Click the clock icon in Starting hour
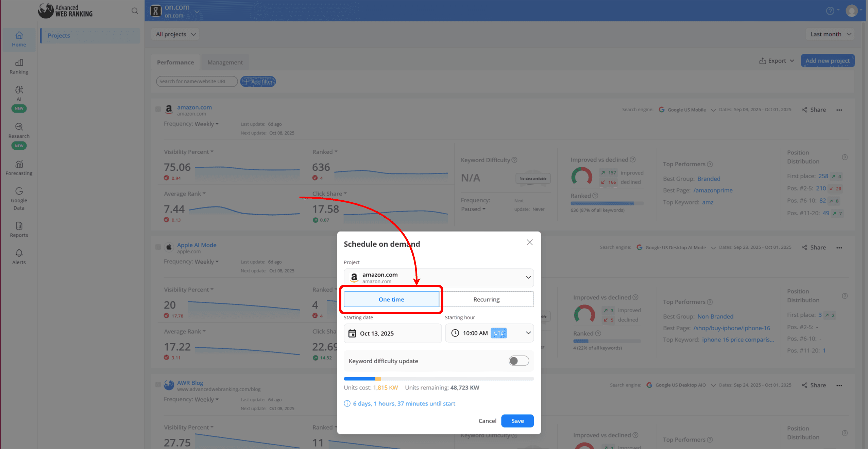The image size is (868, 449). point(455,333)
